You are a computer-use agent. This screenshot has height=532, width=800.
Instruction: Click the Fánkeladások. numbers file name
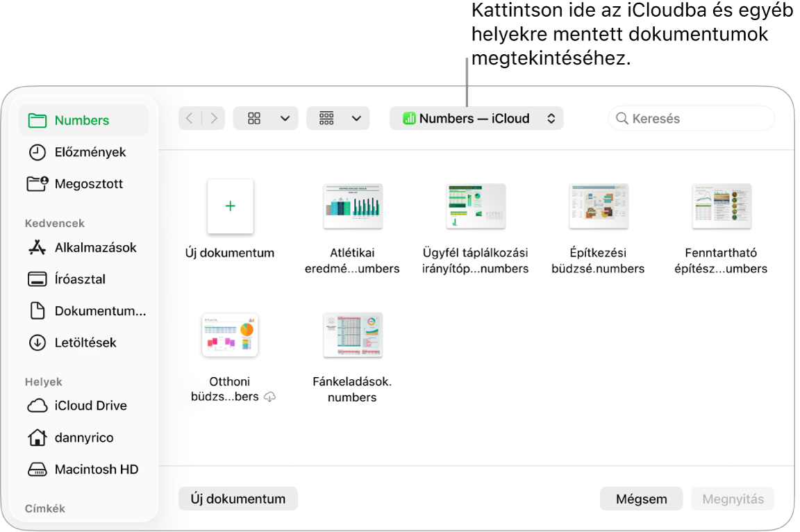pos(352,389)
